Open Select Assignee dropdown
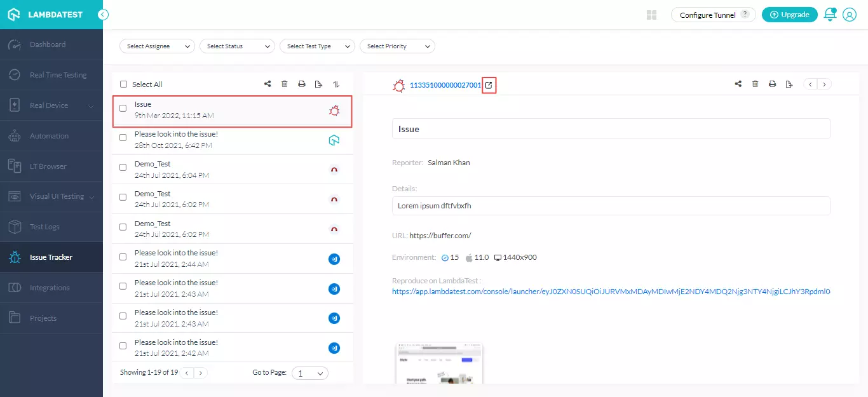 (x=158, y=46)
